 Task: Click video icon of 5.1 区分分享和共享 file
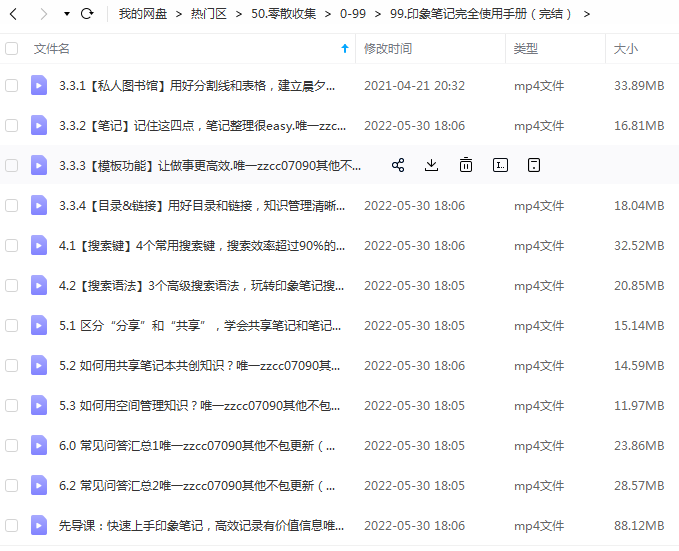coord(39,325)
